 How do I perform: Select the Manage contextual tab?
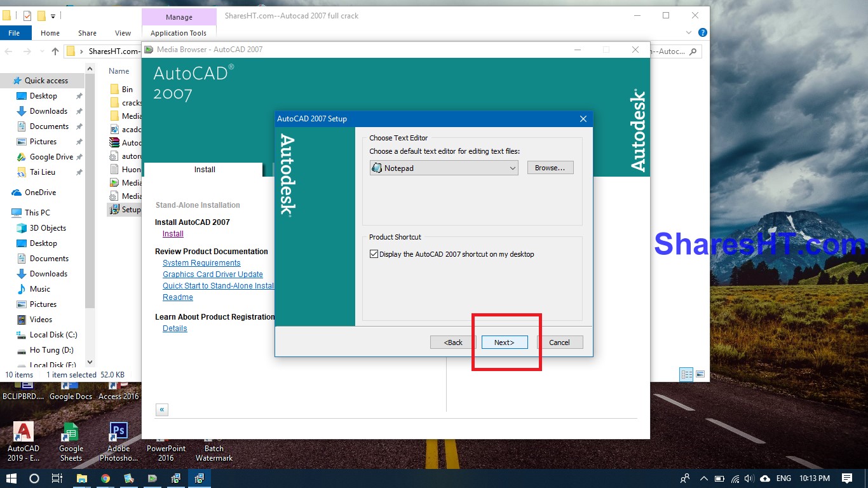[179, 17]
